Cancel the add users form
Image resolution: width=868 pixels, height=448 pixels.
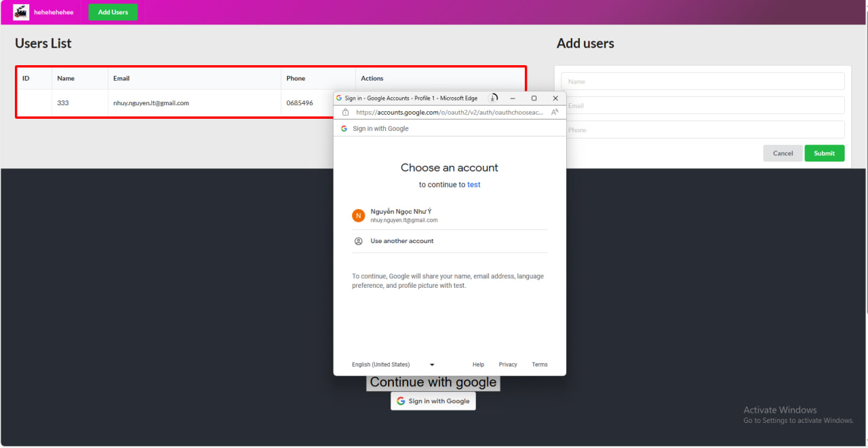click(x=783, y=153)
